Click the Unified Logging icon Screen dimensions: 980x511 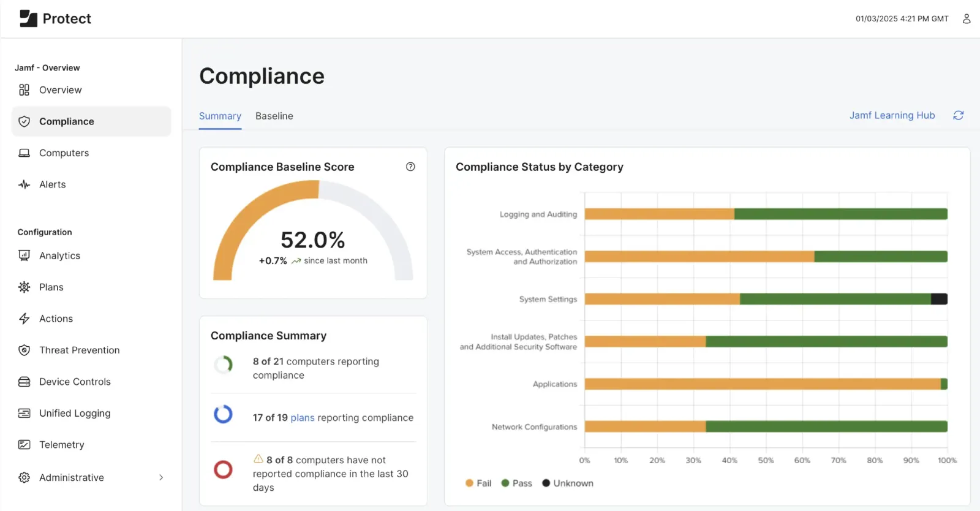24,413
